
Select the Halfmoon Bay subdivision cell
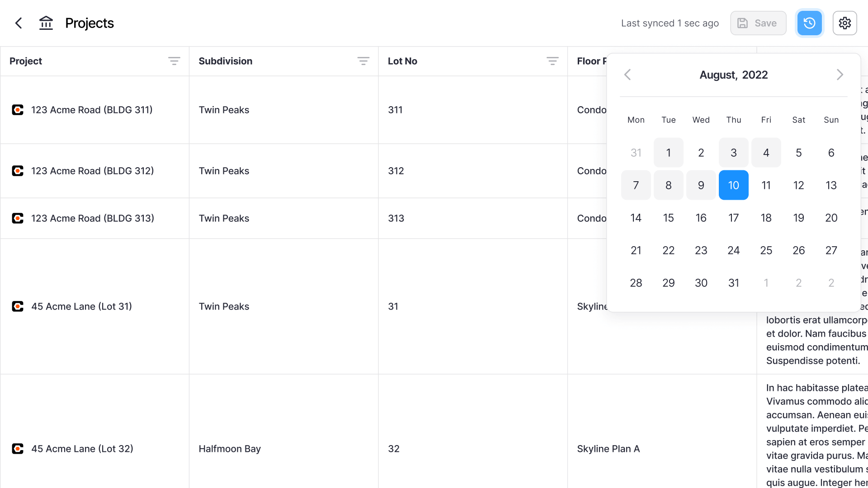point(284,449)
